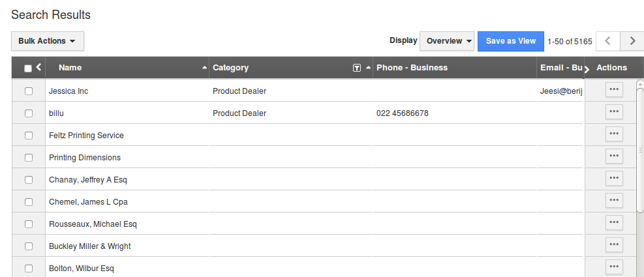Viewport: 644px width, 277px height.
Task: Click the Category column filter icon
Action: click(x=357, y=68)
